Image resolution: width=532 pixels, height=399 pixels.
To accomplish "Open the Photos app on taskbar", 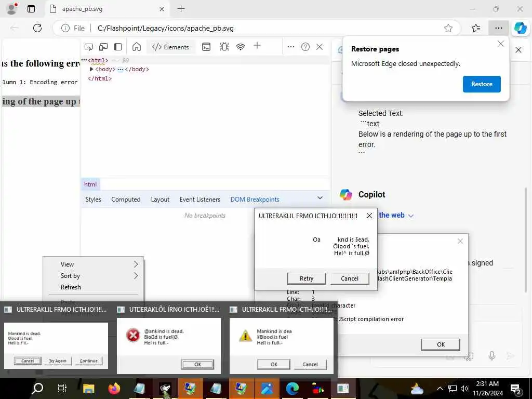I will [x=267, y=389].
